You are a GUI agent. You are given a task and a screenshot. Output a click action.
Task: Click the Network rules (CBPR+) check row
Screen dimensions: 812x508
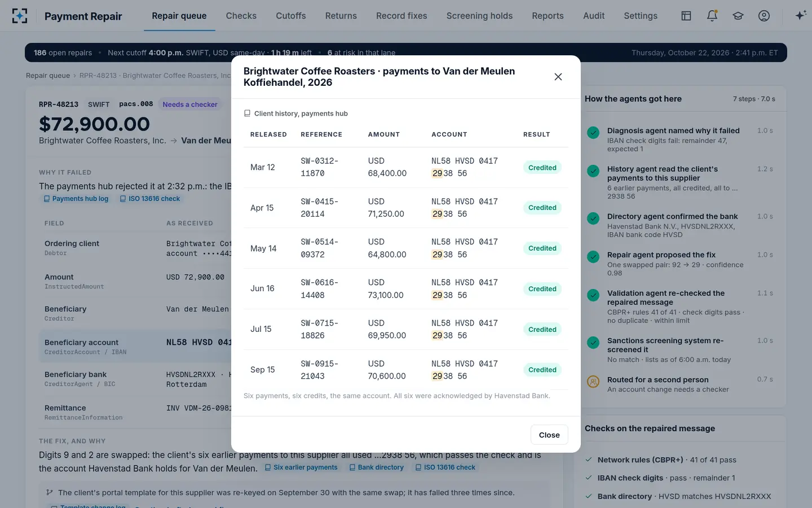[x=679, y=460]
